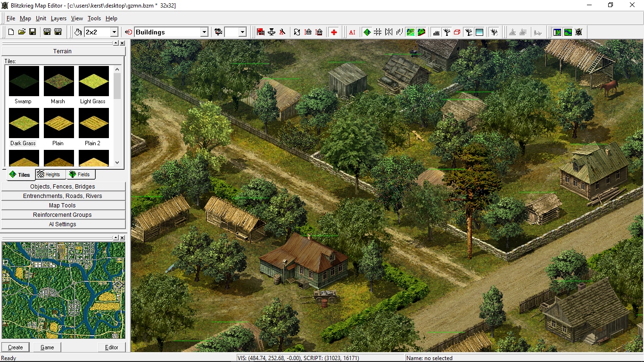
Task: Select the Swamp terrain tile
Action: pyautogui.click(x=23, y=85)
